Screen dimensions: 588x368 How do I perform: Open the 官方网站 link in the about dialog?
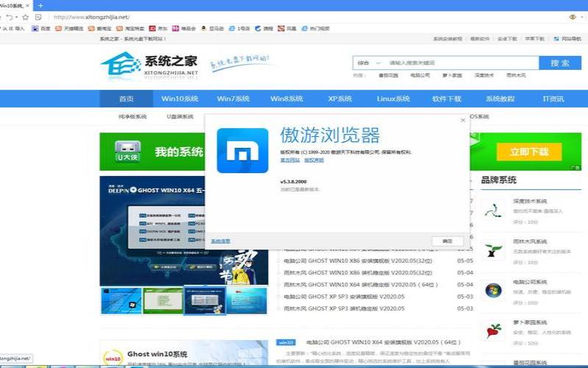point(290,160)
